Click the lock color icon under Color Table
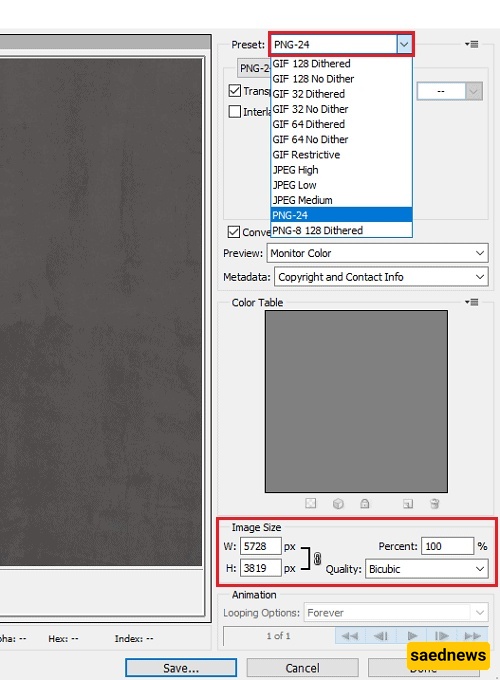Viewport: 500px width, 680px height. (365, 503)
